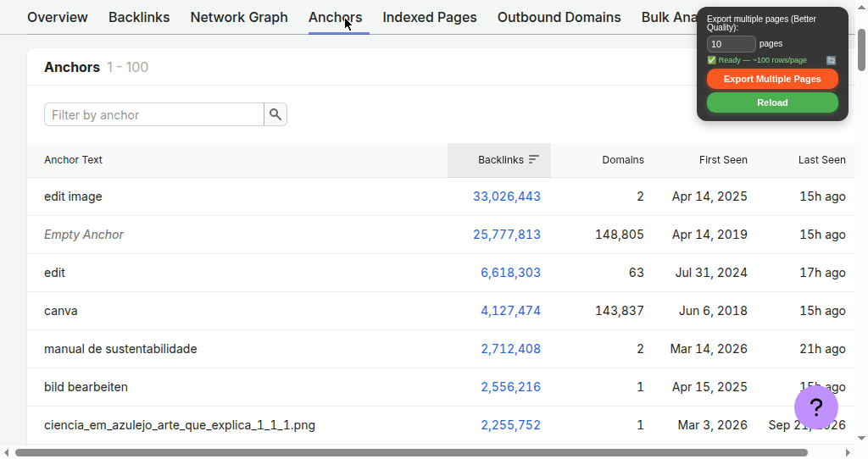Click the green Reload button
This screenshot has height=459, width=868.
[772, 102]
